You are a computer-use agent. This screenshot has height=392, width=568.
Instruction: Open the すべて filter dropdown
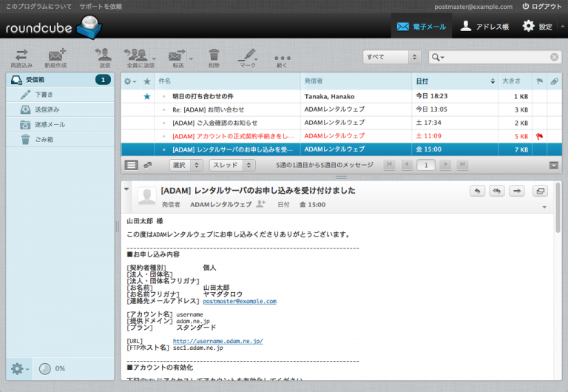(x=391, y=57)
